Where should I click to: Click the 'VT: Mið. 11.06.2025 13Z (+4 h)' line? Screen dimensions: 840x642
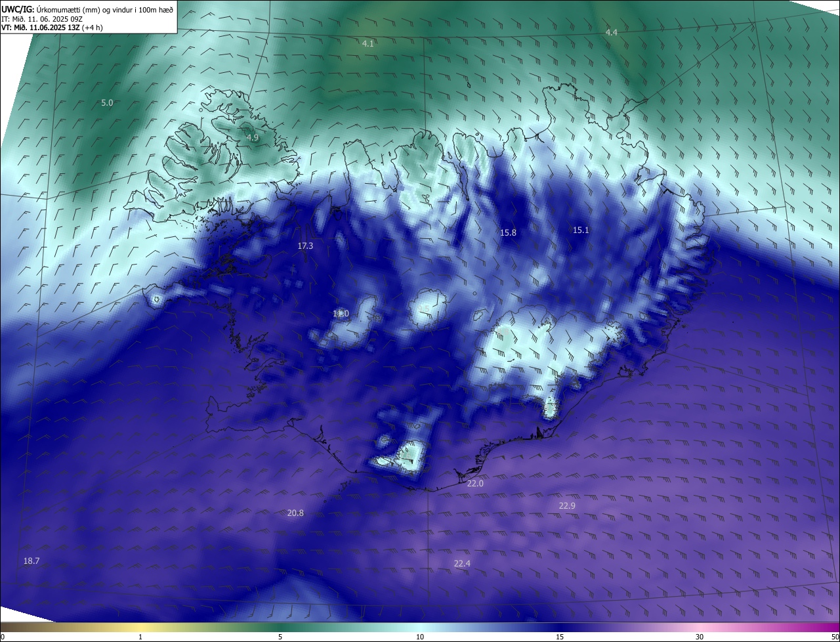(52, 28)
